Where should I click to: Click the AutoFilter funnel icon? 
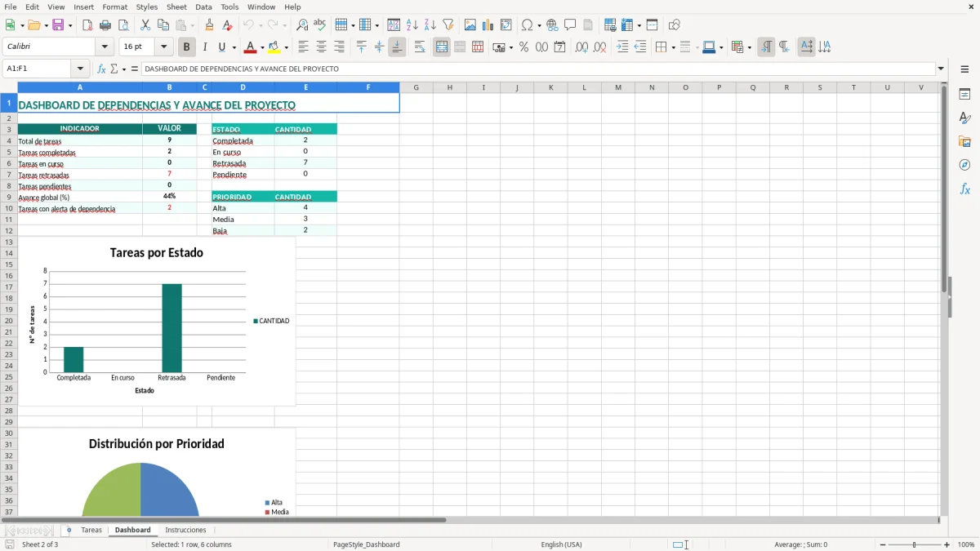(x=448, y=25)
